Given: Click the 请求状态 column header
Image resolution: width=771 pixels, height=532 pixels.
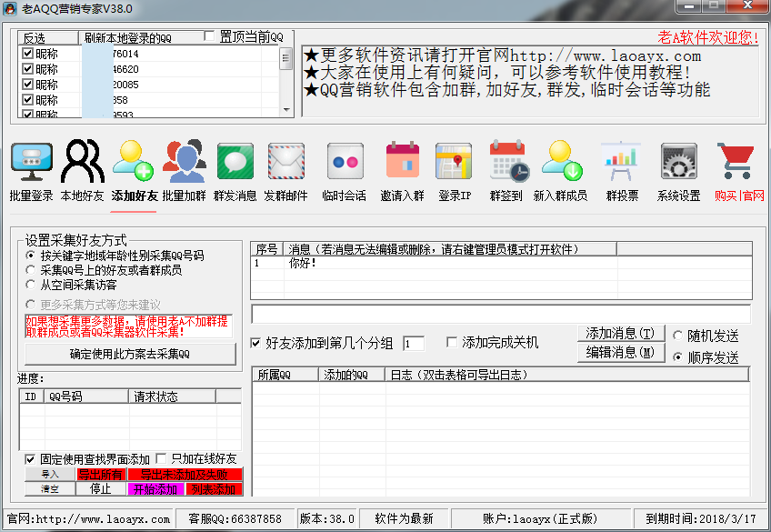Looking at the screenshot, I should [172, 396].
